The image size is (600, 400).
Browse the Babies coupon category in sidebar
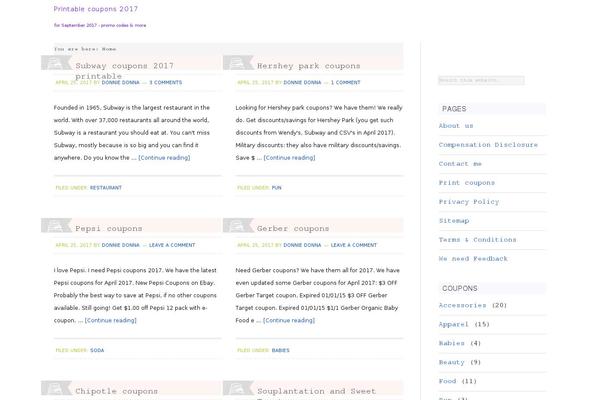452,343
